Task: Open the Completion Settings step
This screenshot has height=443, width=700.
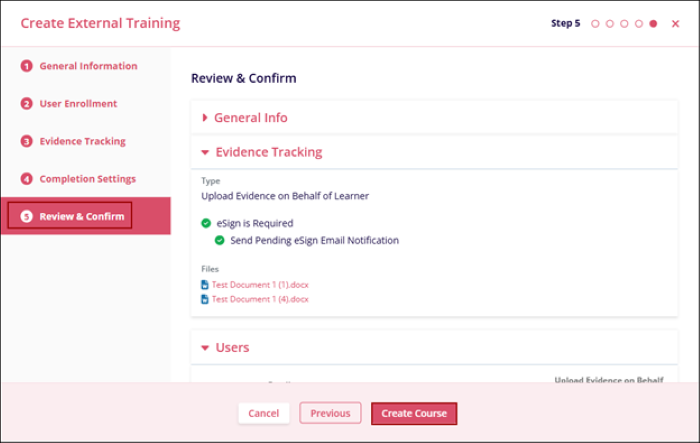Action: (87, 179)
